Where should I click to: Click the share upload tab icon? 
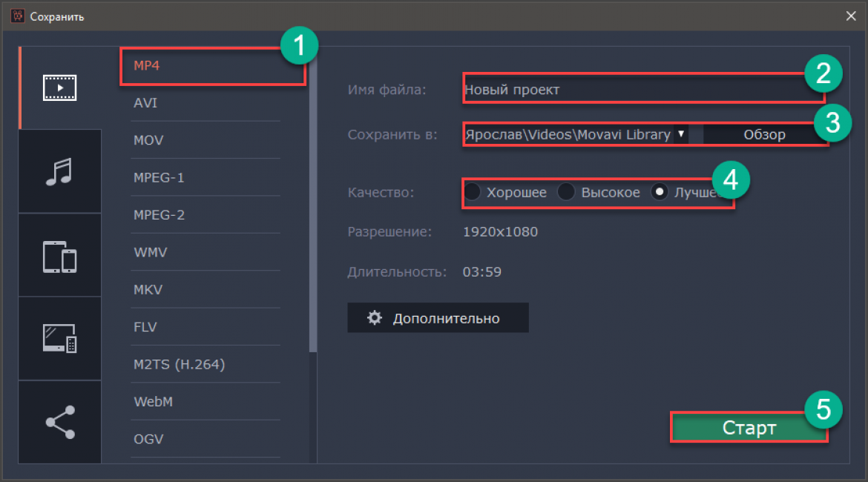59,422
